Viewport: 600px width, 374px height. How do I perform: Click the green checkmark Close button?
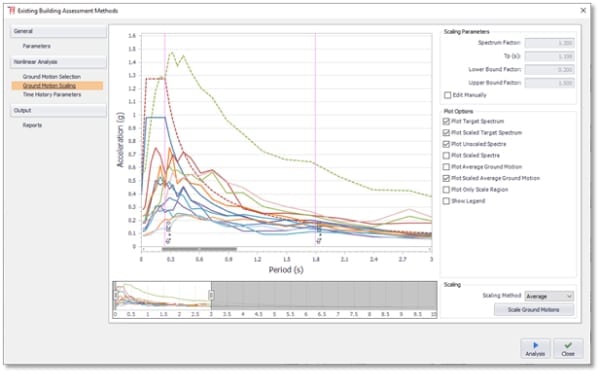[568, 349]
